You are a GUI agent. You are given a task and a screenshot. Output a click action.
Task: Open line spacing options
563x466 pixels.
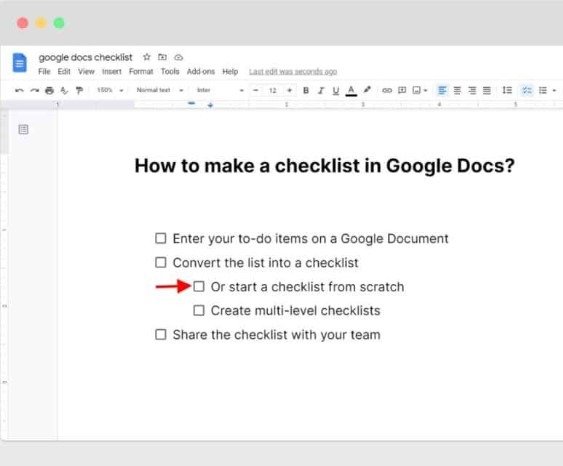tap(507, 90)
